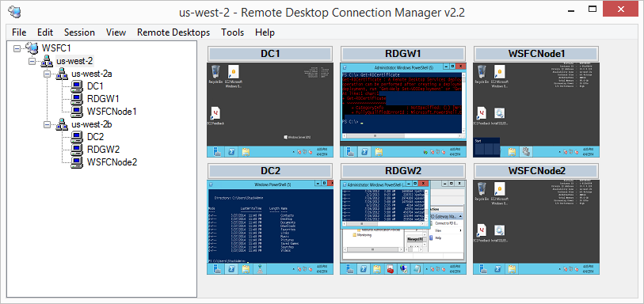Select RDGW1 server in the tree
The width and height of the screenshot is (644, 304).
[103, 99]
